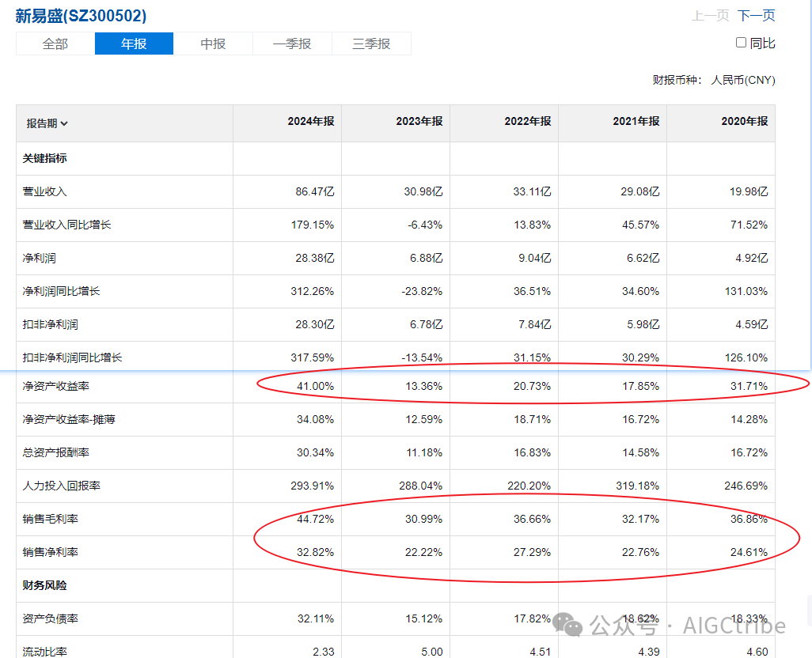Click the 44.72% gross margin value
The height and width of the screenshot is (658, 812).
[315, 519]
